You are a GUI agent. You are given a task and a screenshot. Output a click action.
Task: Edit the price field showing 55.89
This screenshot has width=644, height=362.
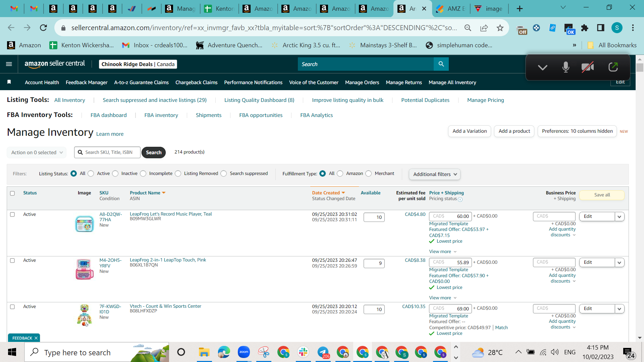[x=450, y=262]
